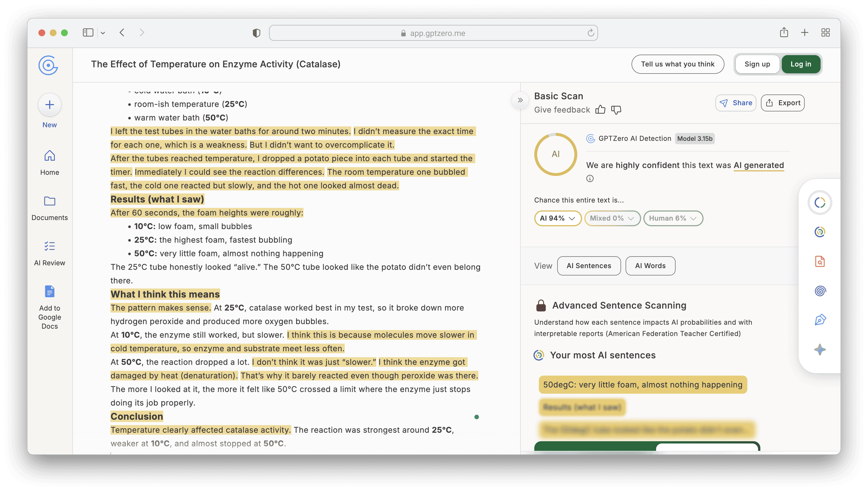
Task: Collapse the scan results panel chevron
Action: coord(520,100)
